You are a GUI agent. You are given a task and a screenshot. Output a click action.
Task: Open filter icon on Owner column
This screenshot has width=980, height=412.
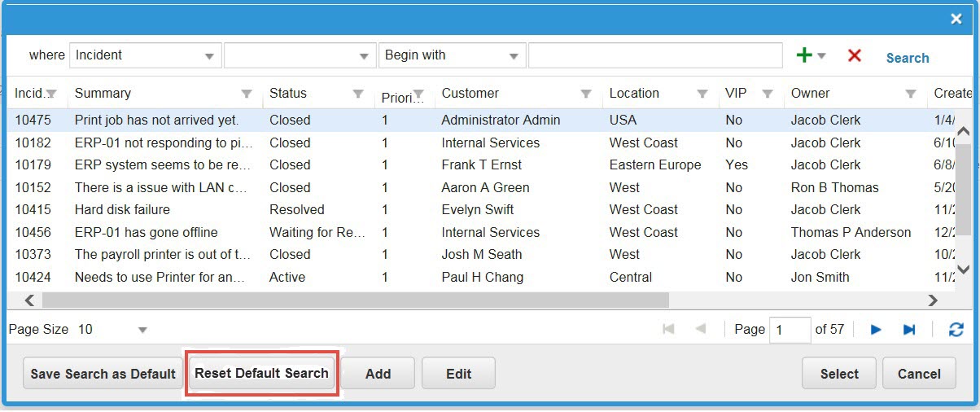click(911, 94)
